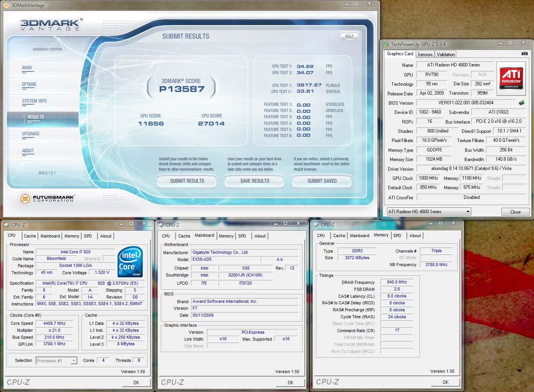The image size is (534, 392).
Task: Click Help button in 3DMark Vantage
Action: click(x=349, y=36)
